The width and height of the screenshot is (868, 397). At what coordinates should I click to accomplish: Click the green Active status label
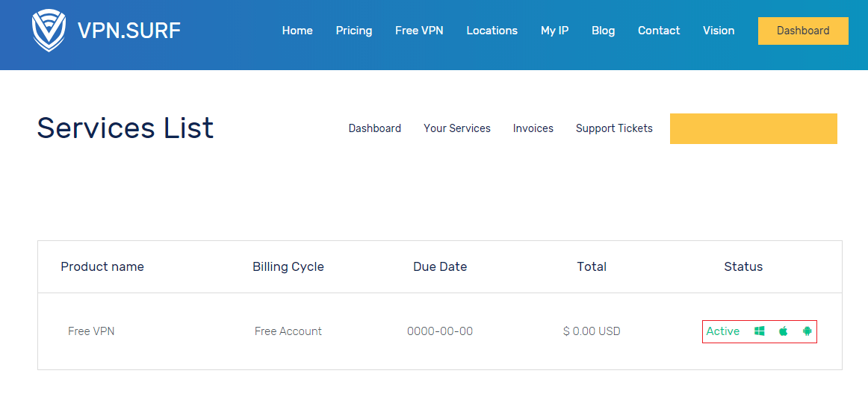click(723, 331)
